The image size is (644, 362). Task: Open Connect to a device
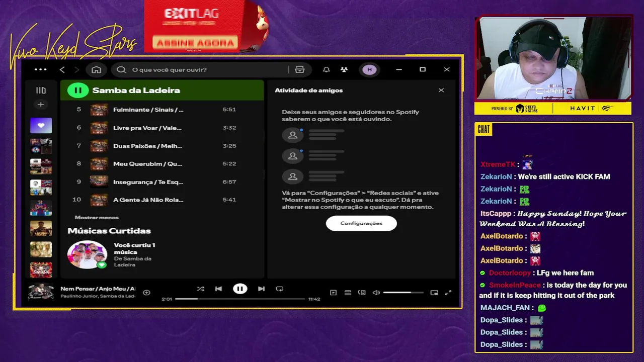[x=362, y=293]
